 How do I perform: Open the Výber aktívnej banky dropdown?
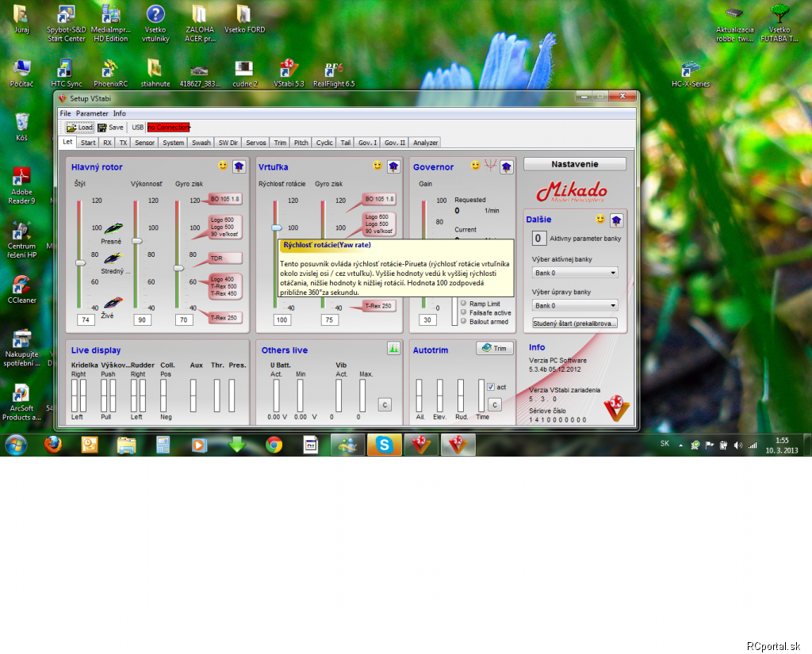pos(575,273)
